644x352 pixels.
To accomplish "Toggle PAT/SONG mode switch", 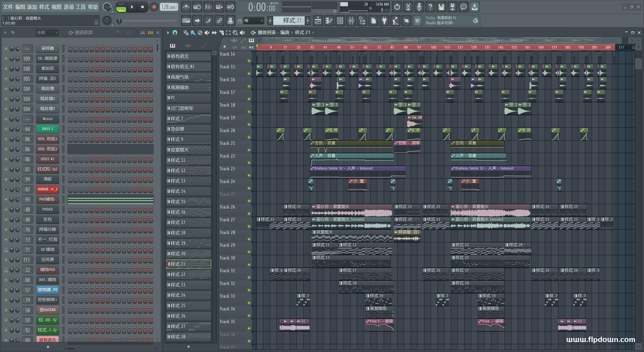I will tap(121, 7).
